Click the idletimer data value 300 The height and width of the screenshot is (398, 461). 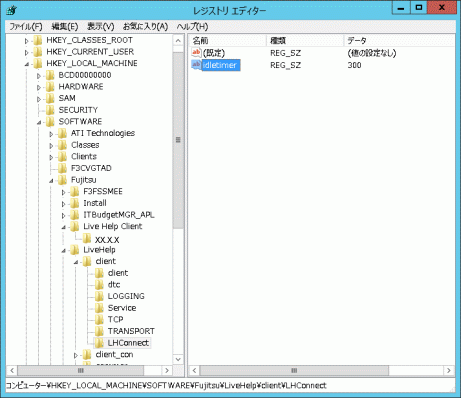[354, 65]
